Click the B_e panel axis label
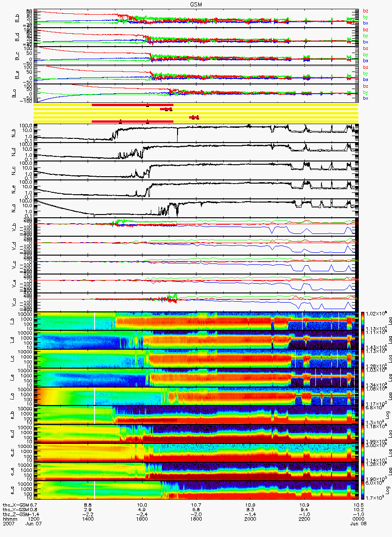The width and height of the screenshot is (392, 537). point(17,75)
